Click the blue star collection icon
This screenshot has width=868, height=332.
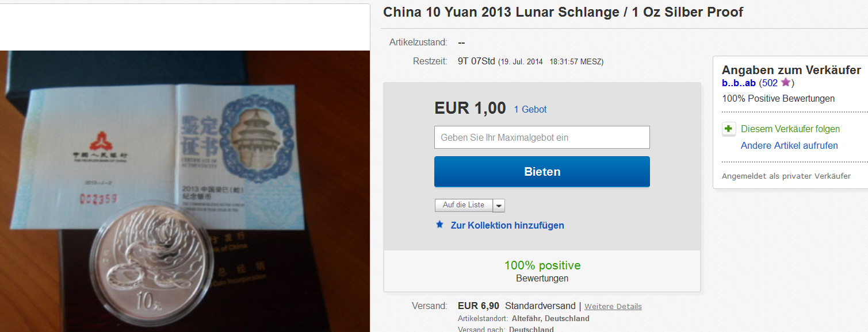440,225
